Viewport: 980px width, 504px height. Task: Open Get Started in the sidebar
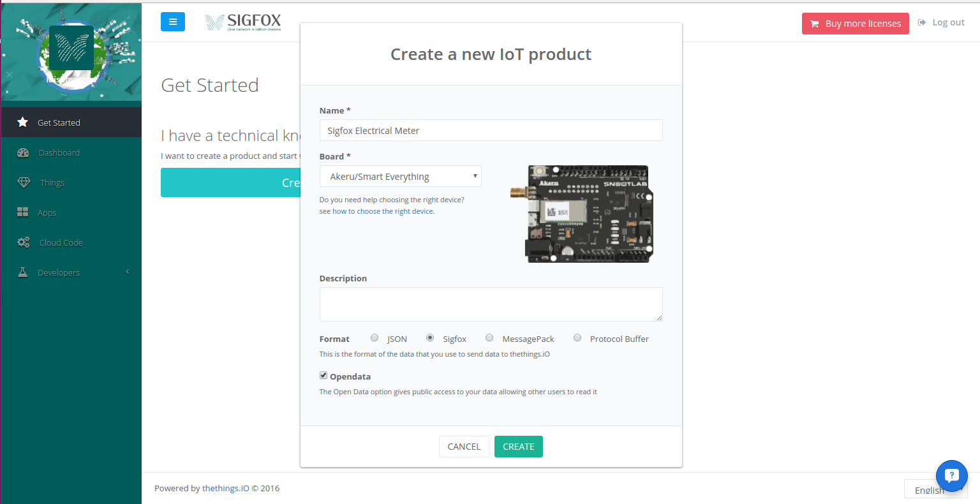(71, 122)
